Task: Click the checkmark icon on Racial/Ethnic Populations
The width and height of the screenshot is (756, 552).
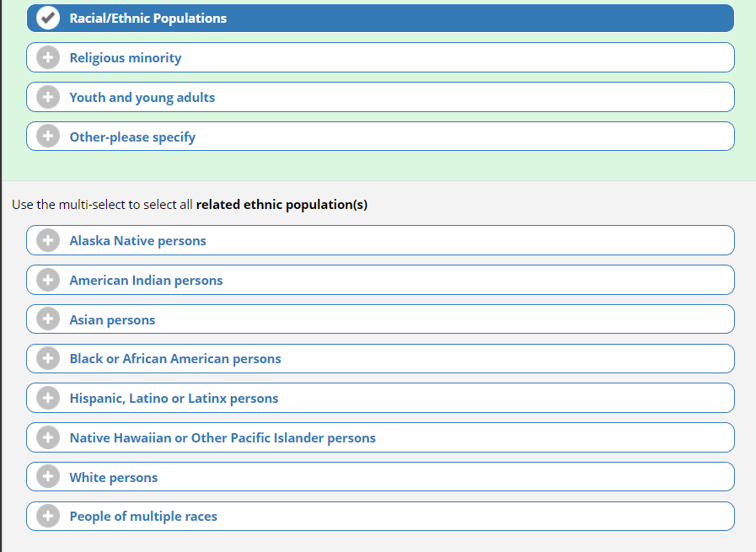Action: point(49,18)
